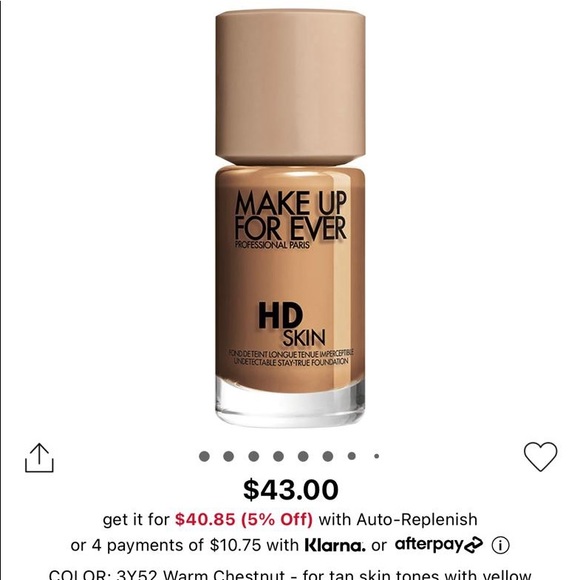Tap the $43.00 price
580x580 pixels.
coord(290,489)
